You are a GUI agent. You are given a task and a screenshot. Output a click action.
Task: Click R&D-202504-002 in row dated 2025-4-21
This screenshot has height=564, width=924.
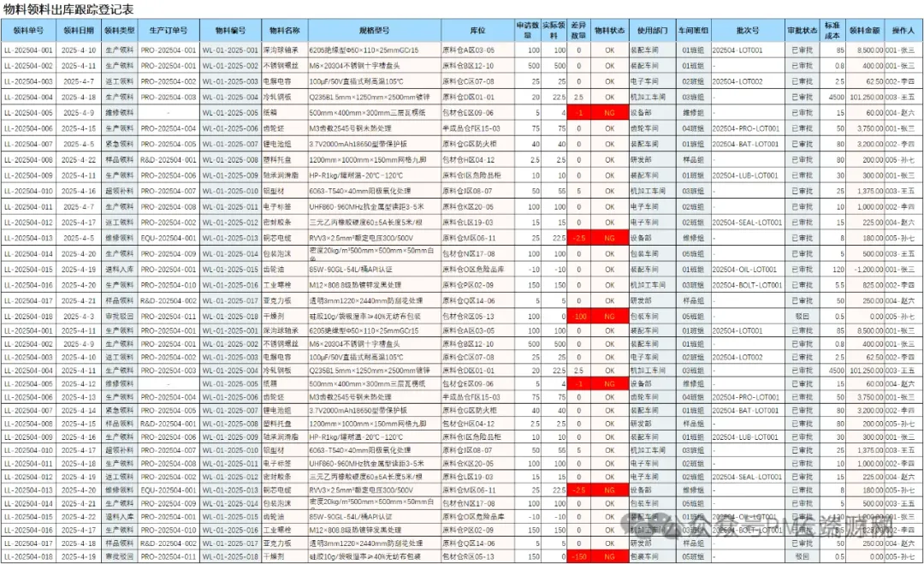coord(169,300)
